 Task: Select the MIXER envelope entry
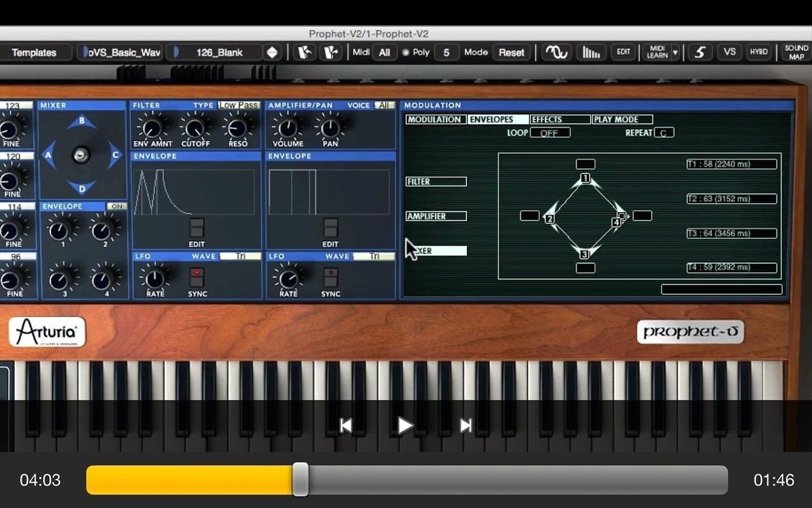point(436,251)
